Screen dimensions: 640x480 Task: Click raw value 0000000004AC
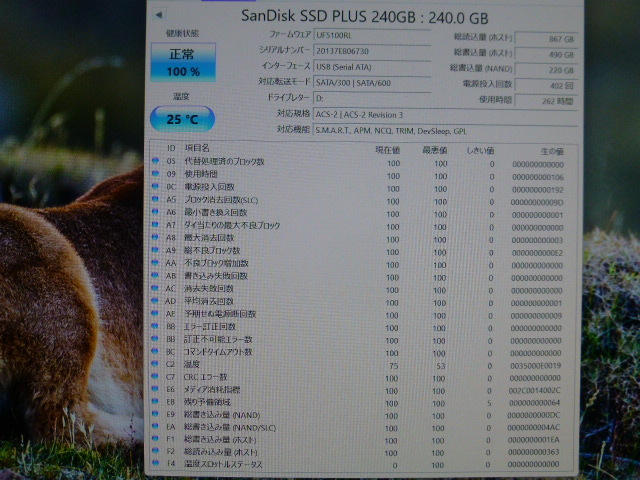coord(533,427)
